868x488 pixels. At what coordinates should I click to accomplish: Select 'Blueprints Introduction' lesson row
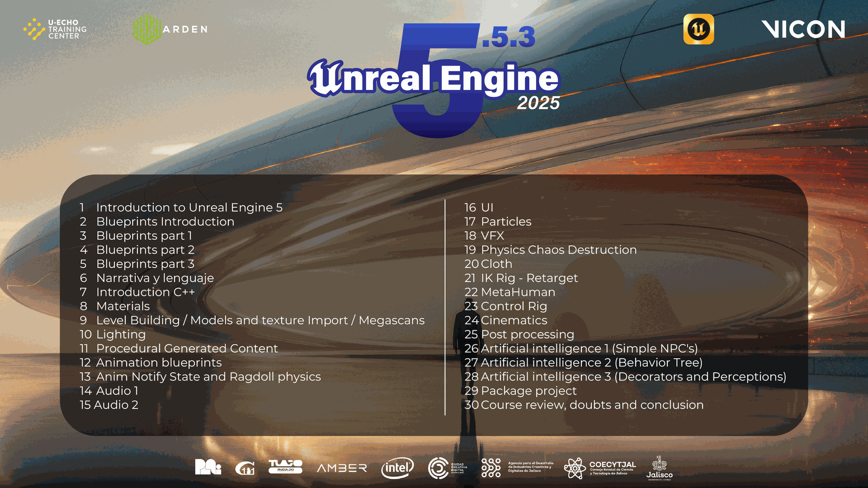[157, 221]
